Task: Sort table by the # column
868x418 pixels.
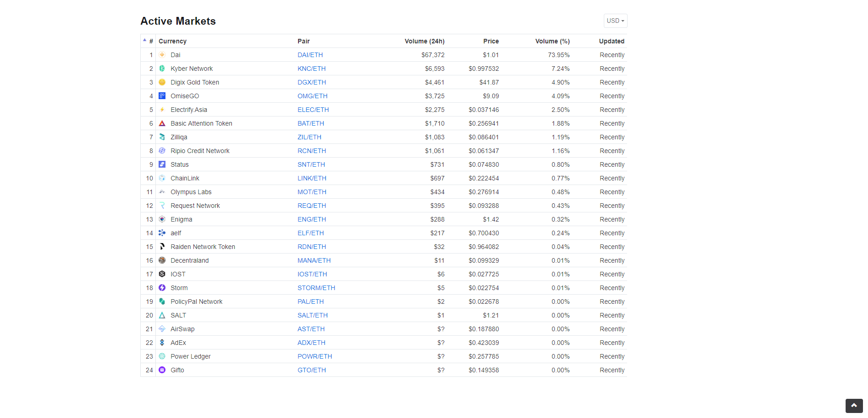Action: click(148, 41)
